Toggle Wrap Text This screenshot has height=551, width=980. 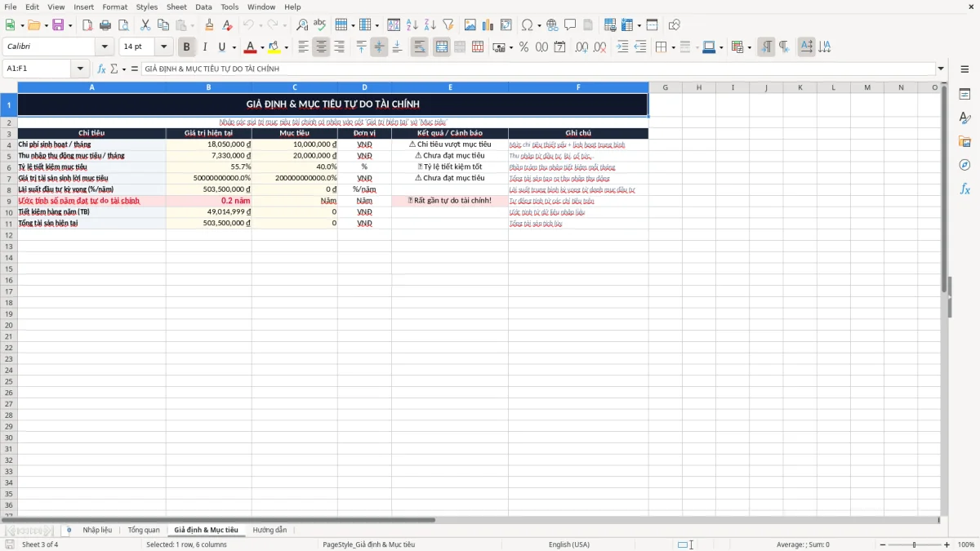pyautogui.click(x=420, y=47)
